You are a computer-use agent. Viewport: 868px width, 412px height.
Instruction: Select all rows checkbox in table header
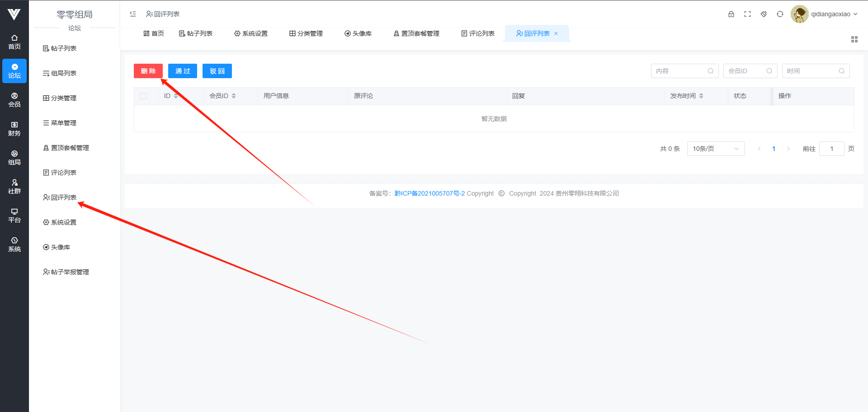(143, 96)
